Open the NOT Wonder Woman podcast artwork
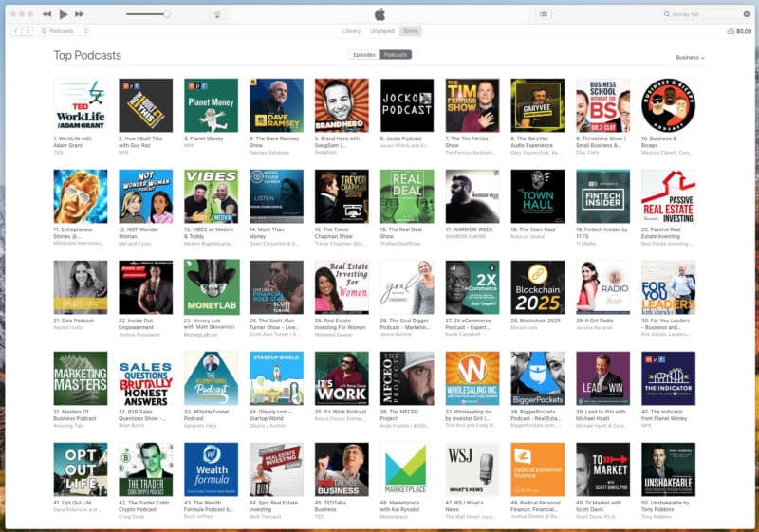759x532 pixels. click(x=146, y=196)
